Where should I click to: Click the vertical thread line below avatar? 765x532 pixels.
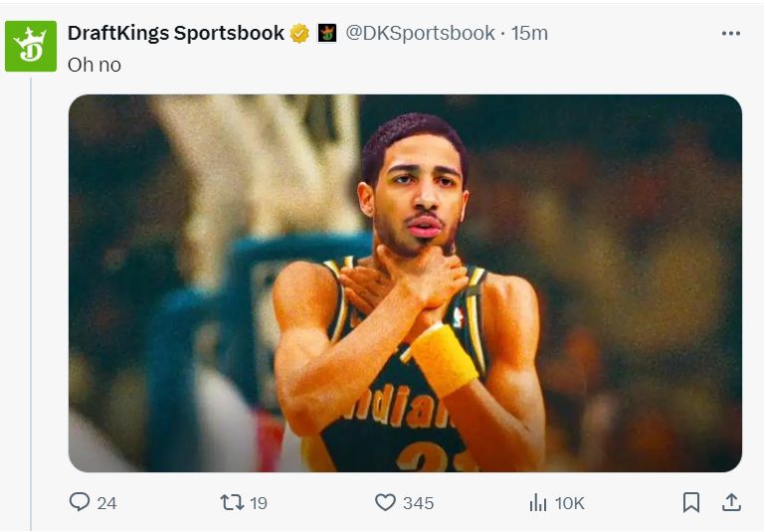tap(31, 298)
